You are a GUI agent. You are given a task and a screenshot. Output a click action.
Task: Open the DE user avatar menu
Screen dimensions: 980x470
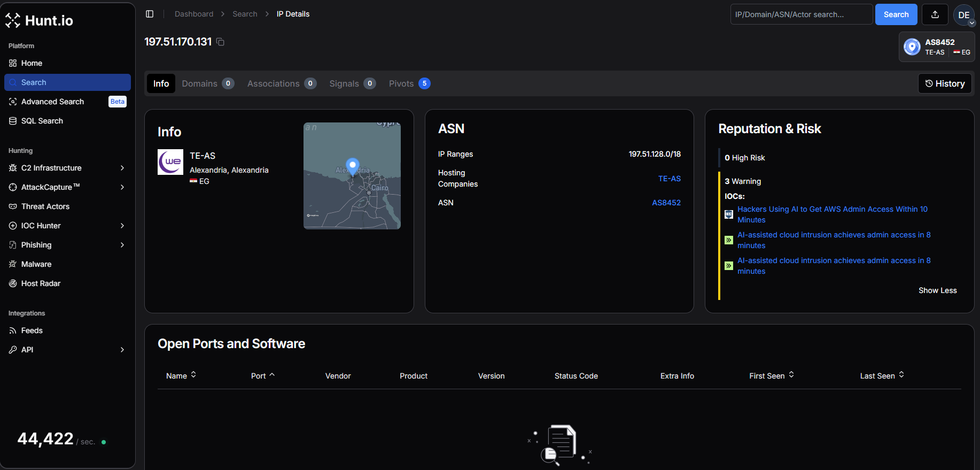point(964,15)
